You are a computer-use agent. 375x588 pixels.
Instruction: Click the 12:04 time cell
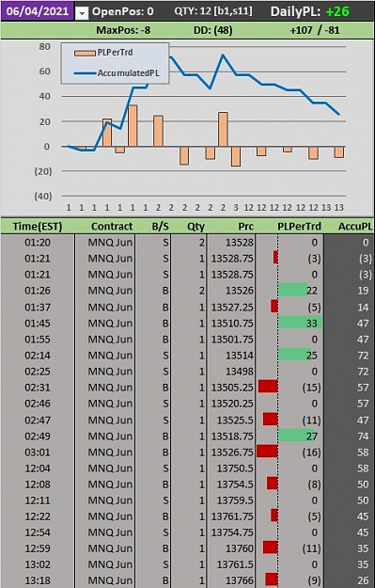pyautogui.click(x=38, y=469)
